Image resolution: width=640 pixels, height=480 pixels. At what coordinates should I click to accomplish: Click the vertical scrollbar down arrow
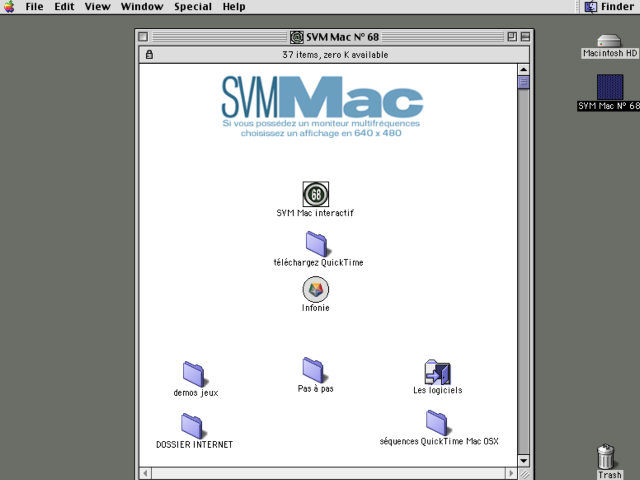pyautogui.click(x=523, y=461)
